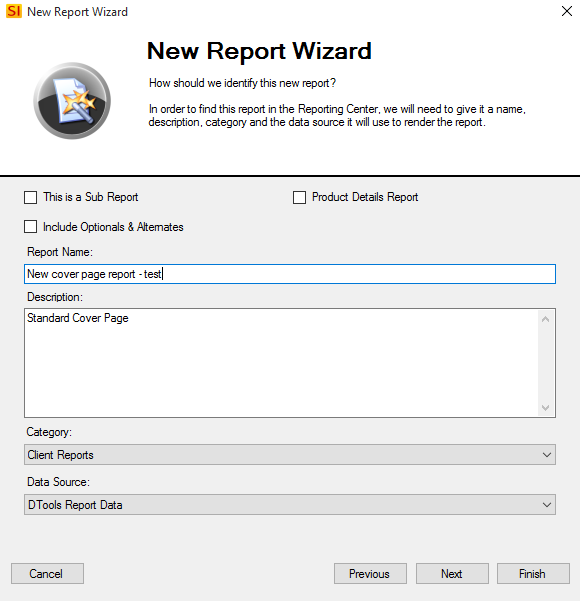
Task: Close the New Report Wizard window
Action: (x=567, y=11)
